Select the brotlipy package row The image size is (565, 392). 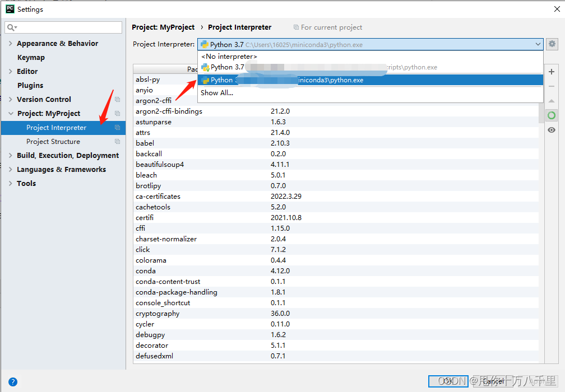[x=336, y=186]
